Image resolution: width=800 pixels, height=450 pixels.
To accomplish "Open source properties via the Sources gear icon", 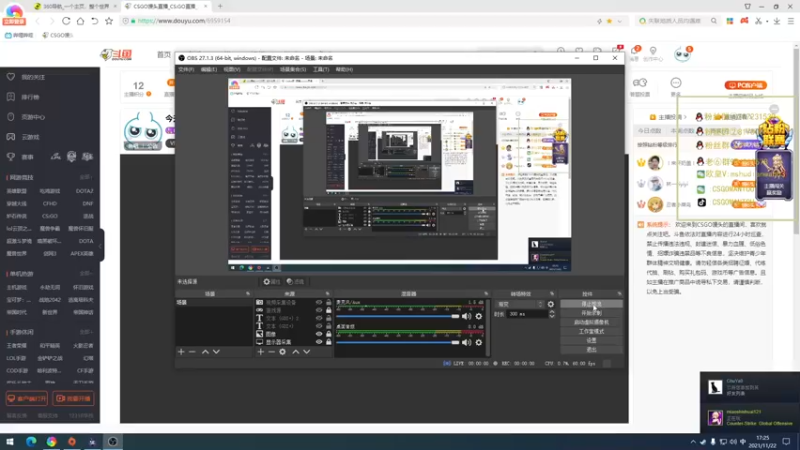I will (283, 352).
